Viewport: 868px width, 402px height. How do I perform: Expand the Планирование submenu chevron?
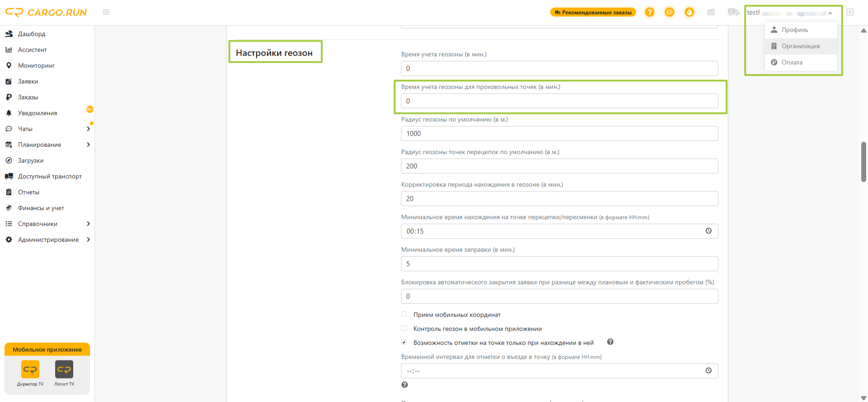coord(88,145)
